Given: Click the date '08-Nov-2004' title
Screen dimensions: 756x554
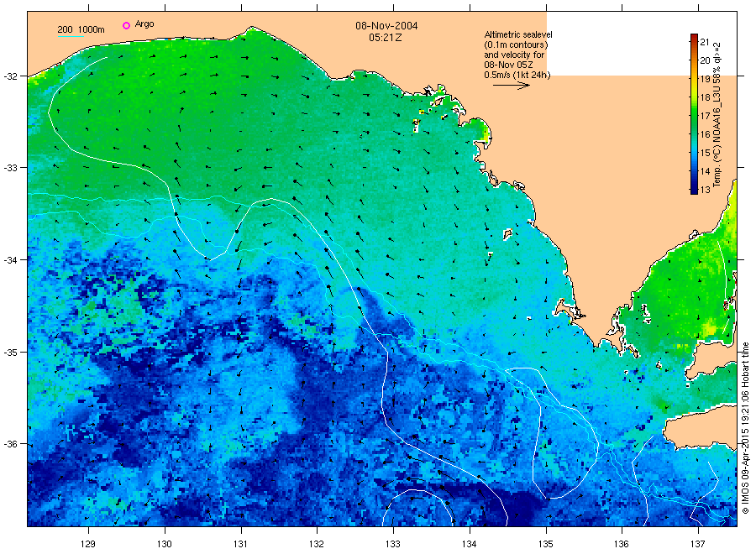Looking at the screenshot, I should (x=386, y=26).
